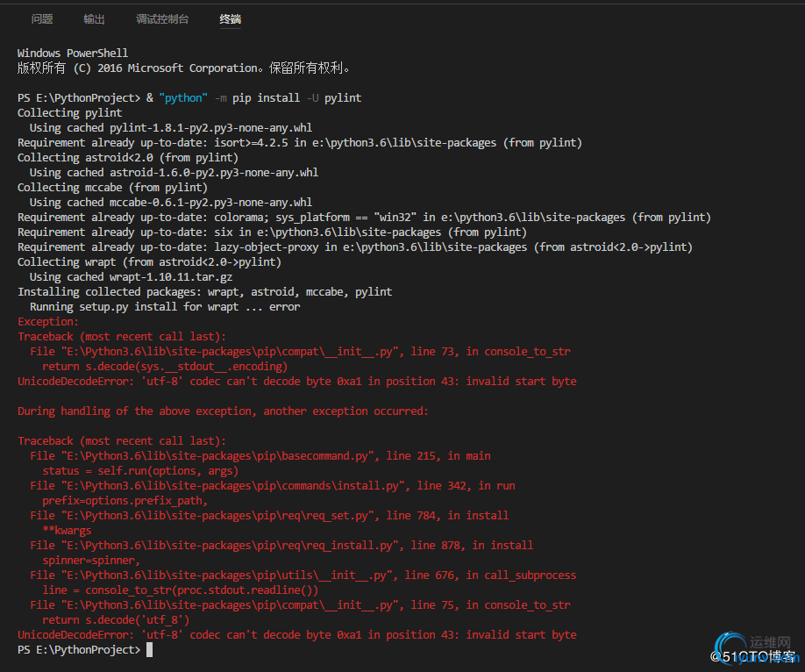Click the "Collecting mccabe" line

(112, 187)
